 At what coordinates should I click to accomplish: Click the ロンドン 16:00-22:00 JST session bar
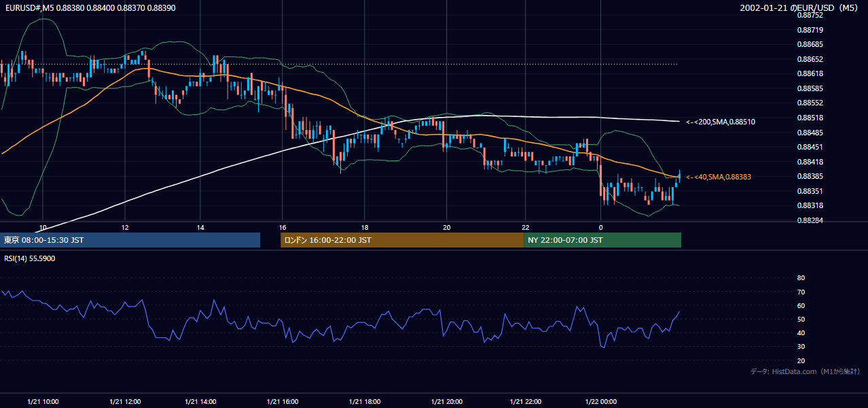(402, 240)
